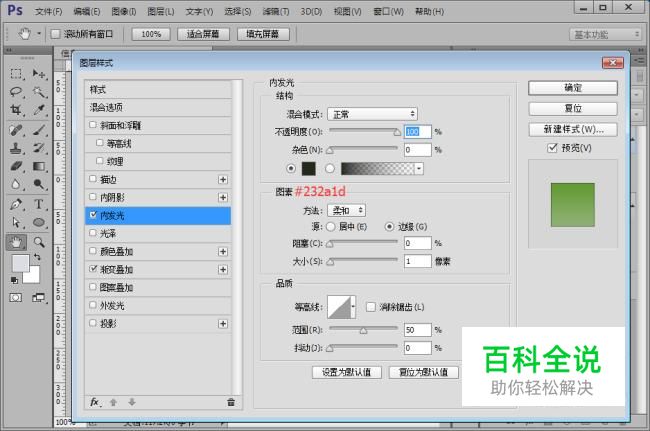
Task: Select the Pen tool
Action: [x=16, y=204]
